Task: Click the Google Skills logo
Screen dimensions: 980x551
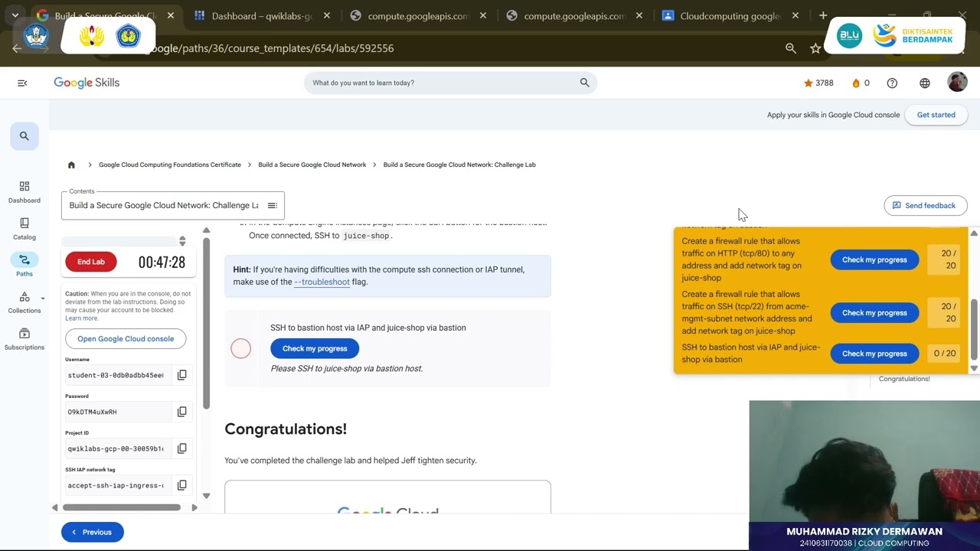Action: point(87,83)
